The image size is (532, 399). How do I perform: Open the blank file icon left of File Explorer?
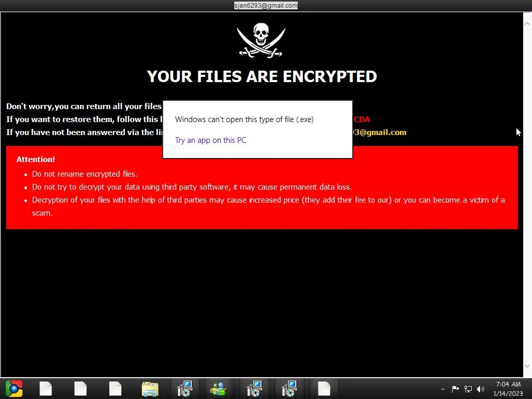click(x=115, y=389)
